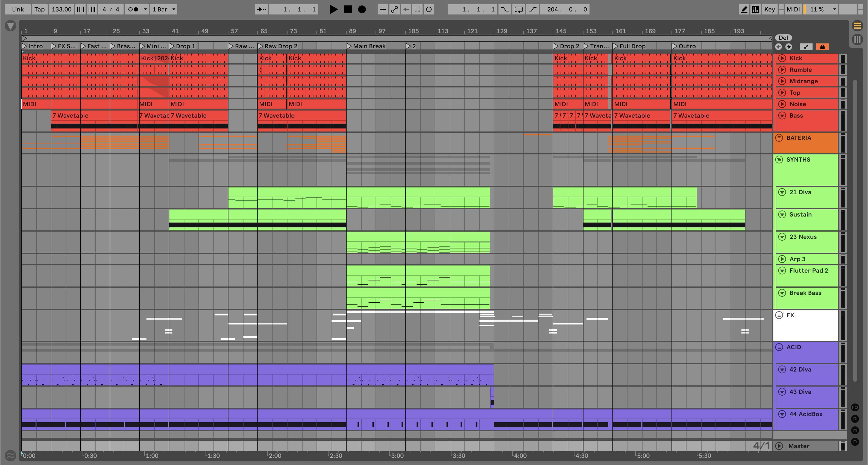The height and width of the screenshot is (465, 868).
Task: Jump to next locator arrow
Action: click(788, 47)
